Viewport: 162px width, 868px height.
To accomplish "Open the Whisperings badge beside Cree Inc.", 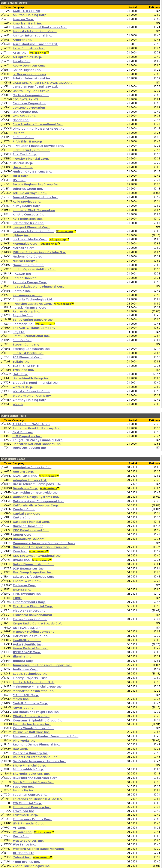I will pos(39,552).
